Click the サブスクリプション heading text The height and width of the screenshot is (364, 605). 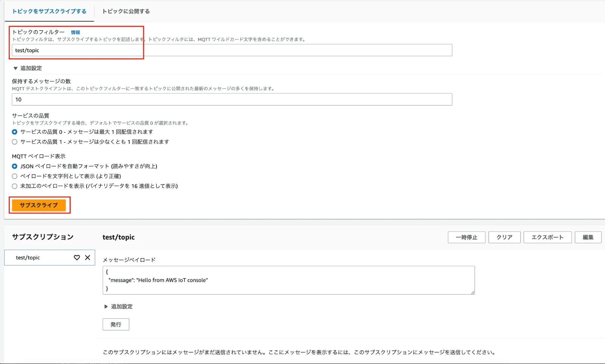coord(43,237)
